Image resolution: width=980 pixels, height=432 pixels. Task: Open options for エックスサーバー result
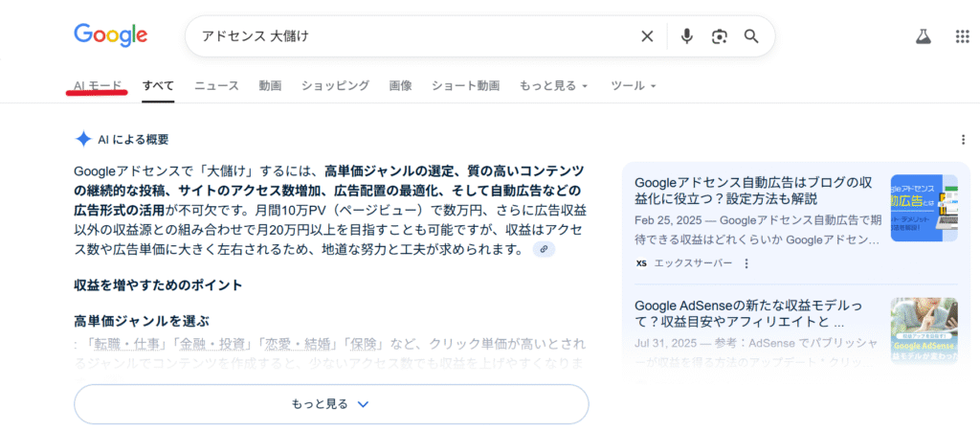(746, 263)
